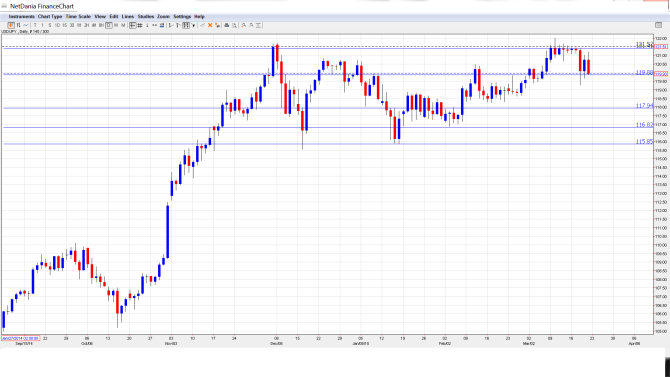Select the 15-minute time scale button
This screenshot has height=377, width=670.
point(65,25)
